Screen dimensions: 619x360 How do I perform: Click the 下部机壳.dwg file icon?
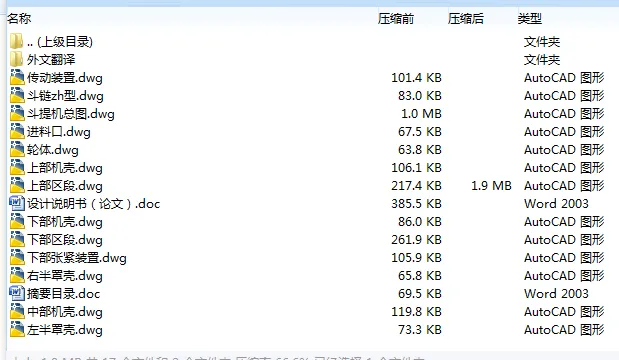17,221
